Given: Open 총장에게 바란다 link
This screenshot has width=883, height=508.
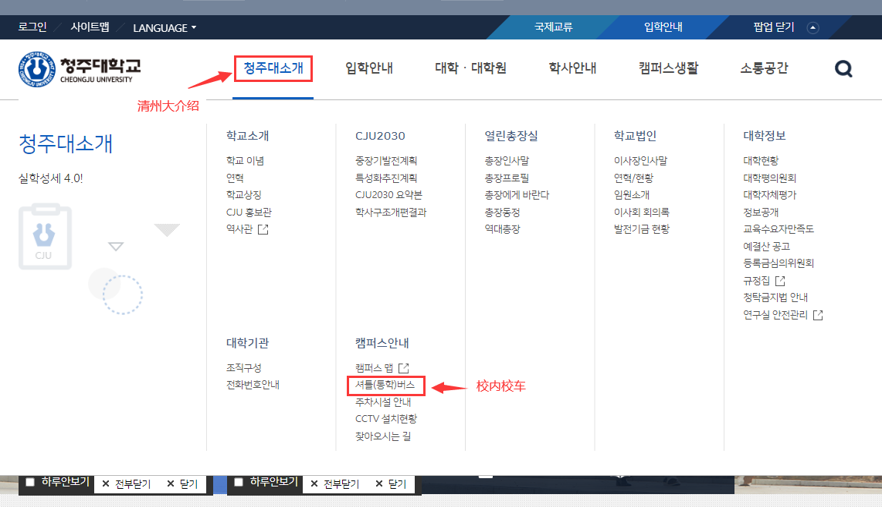Looking at the screenshot, I should click(x=517, y=195).
